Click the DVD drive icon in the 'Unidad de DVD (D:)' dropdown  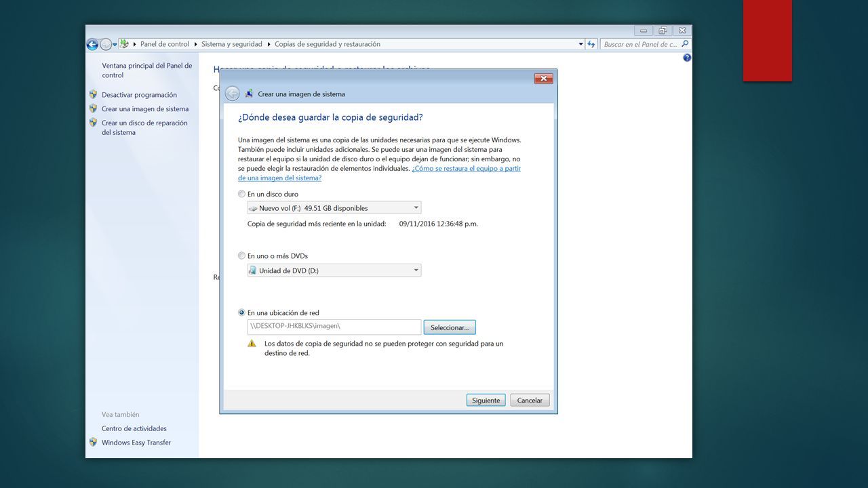[253, 270]
